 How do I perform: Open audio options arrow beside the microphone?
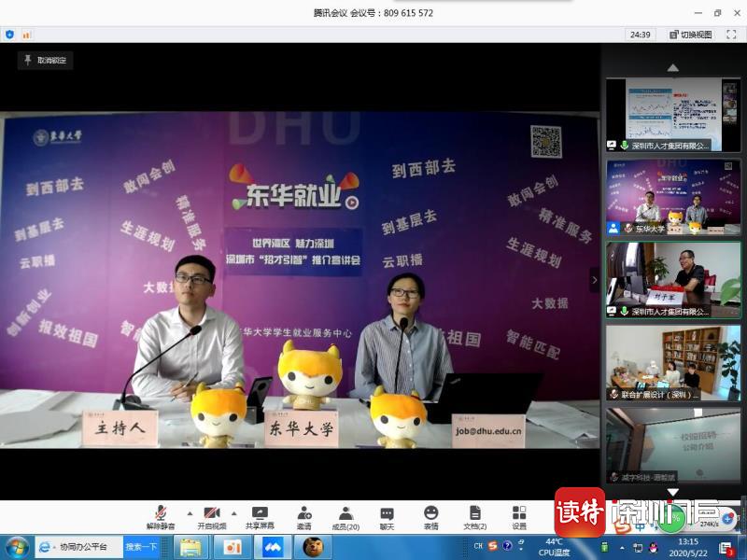[190, 513]
